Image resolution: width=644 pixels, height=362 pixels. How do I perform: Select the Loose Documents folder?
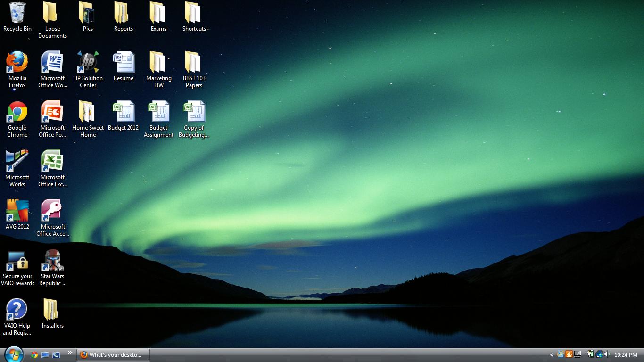pos(52,20)
